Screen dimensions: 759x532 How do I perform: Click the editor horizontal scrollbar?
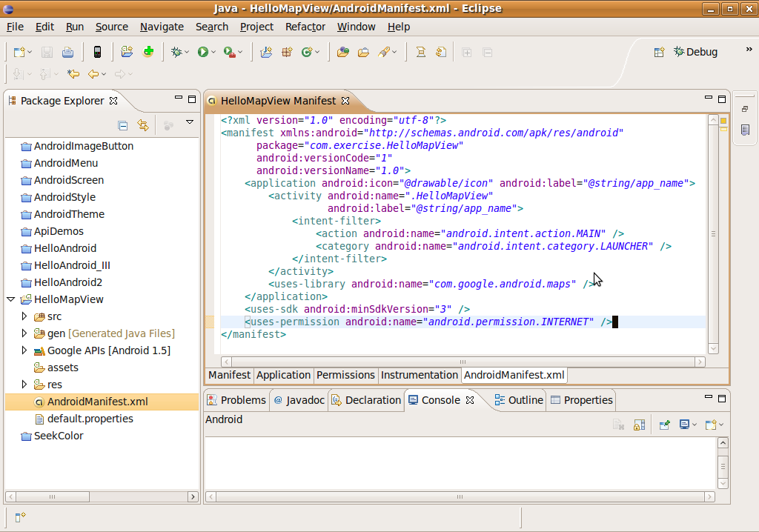[463, 362]
